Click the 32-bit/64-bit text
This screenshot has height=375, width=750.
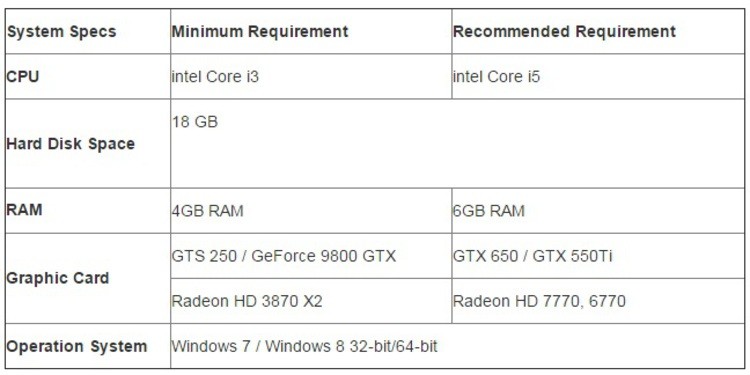click(x=393, y=346)
